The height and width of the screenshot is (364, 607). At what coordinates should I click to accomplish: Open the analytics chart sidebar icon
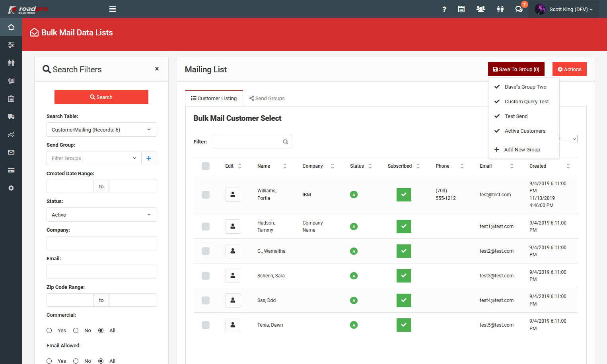point(11,134)
